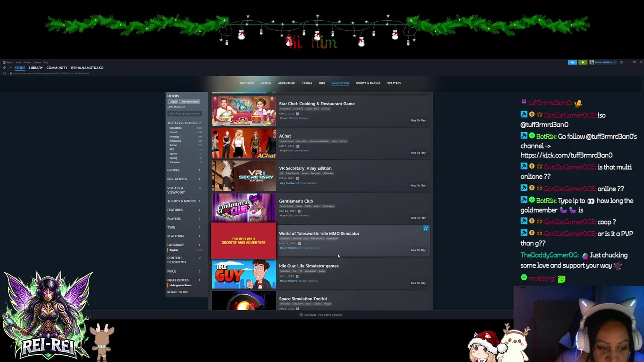This screenshot has height=362, width=644.
Task: Open the View menu in Steam
Action: point(18,62)
